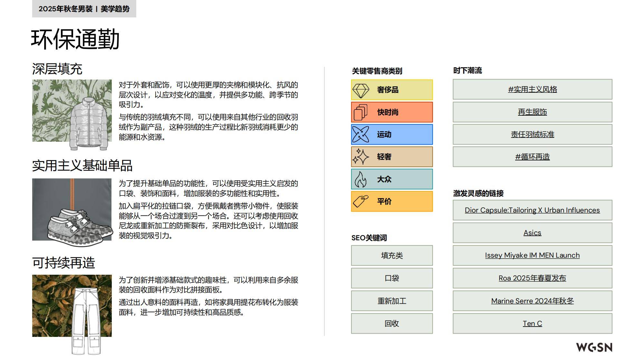Click the WGSN logo

594,347
